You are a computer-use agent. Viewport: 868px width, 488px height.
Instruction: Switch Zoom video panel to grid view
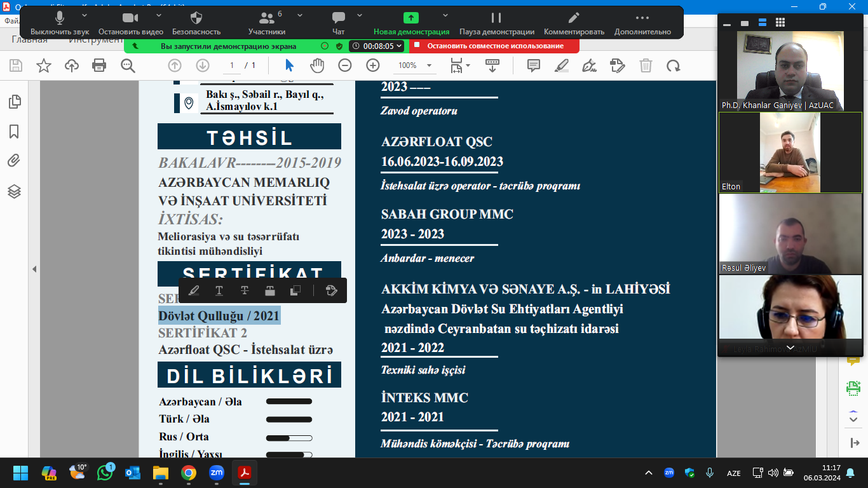pyautogui.click(x=780, y=22)
